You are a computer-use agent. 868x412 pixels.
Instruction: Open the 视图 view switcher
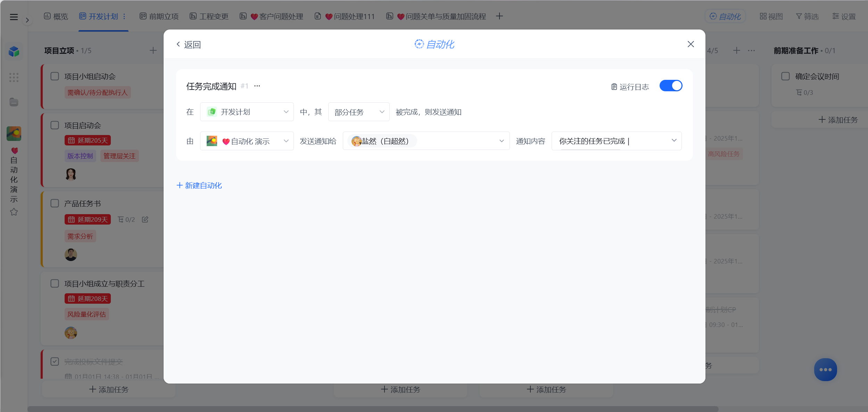771,16
